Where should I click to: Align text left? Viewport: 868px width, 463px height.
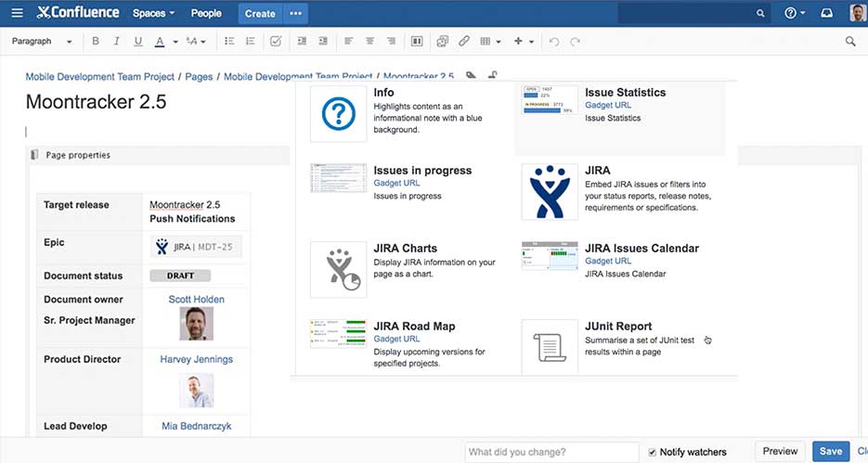click(x=349, y=41)
